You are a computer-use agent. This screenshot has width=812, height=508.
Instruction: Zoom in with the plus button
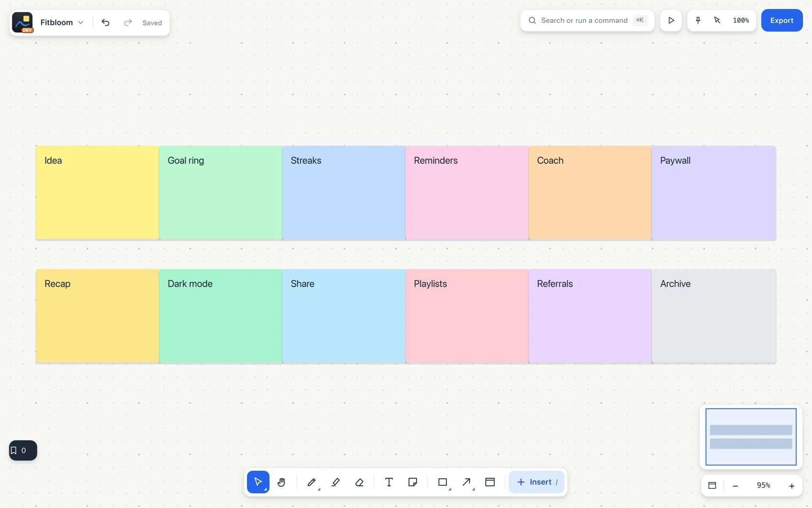[791, 486]
